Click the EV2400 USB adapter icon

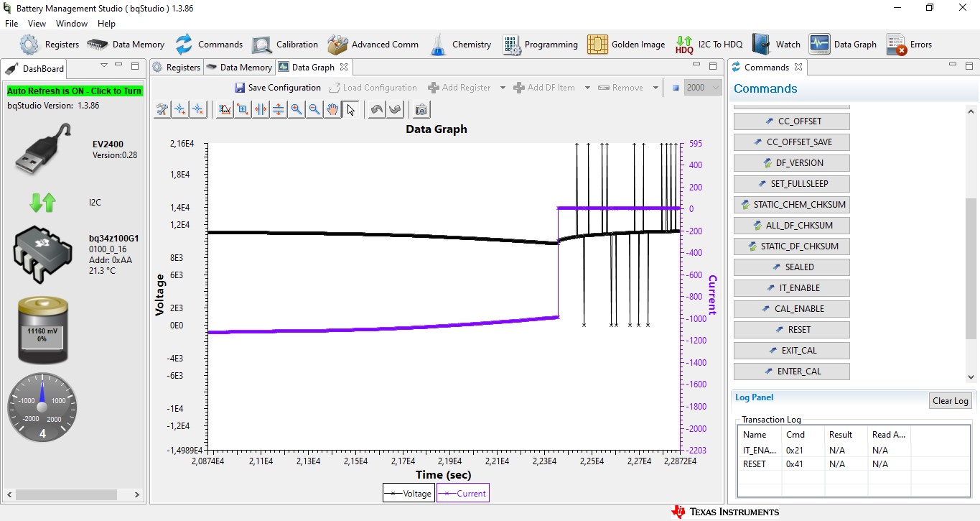[42, 149]
